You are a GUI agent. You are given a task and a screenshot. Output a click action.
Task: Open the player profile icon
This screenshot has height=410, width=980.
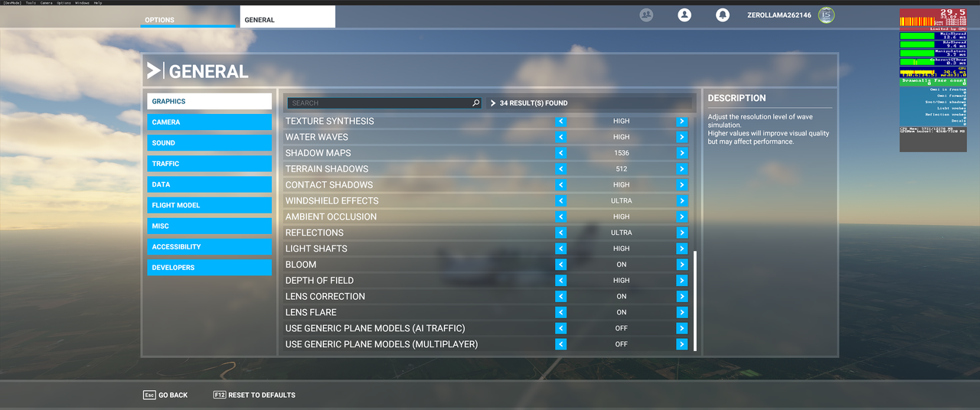(684, 15)
